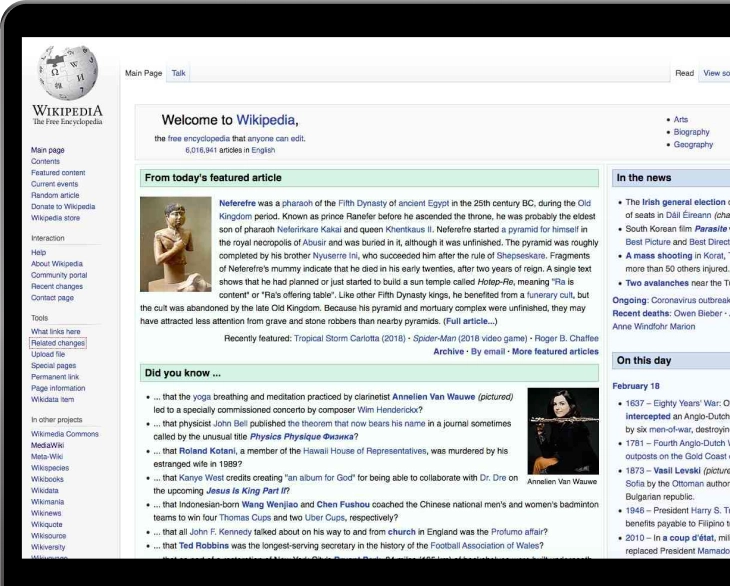This screenshot has width=730, height=586.
Task: Open the Wikimedia Commons project link
Action: (65, 434)
